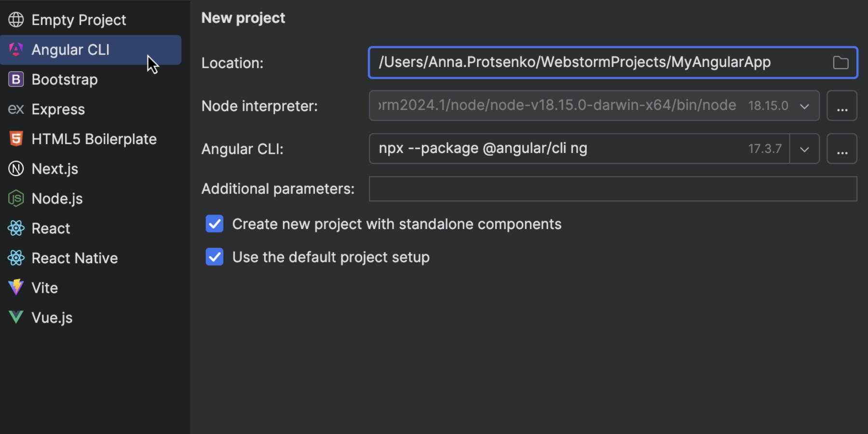
Task: Click the Angular CLI logo icon
Action: (16, 49)
